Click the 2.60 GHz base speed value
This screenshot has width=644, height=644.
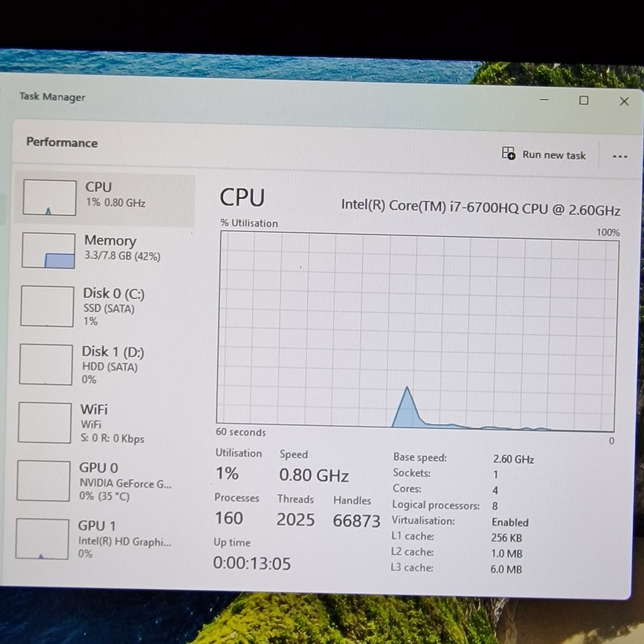coord(514,459)
